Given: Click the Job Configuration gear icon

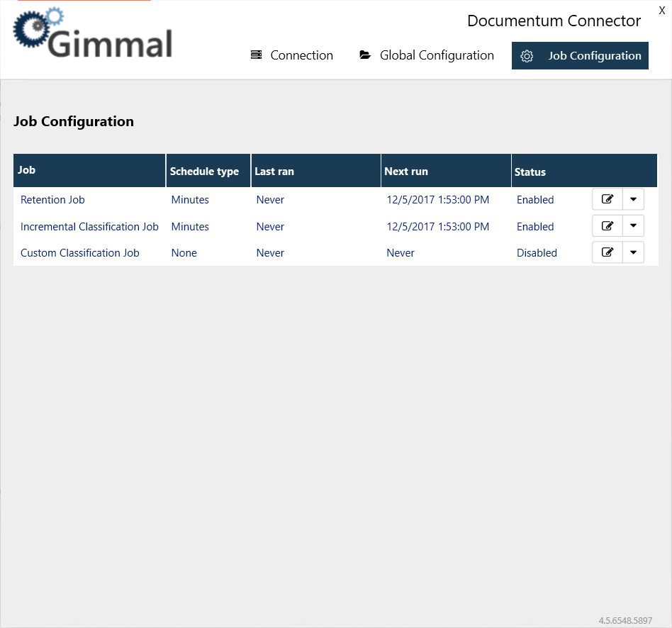Looking at the screenshot, I should (527, 55).
